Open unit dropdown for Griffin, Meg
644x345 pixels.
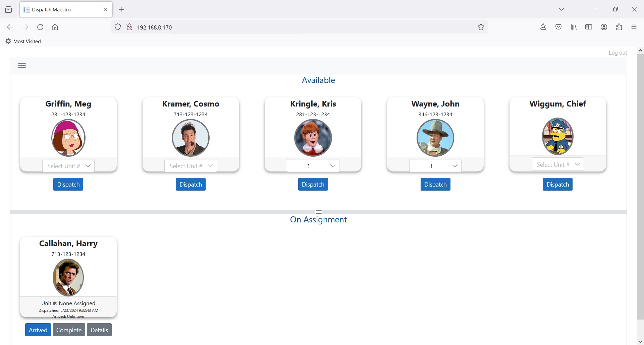coord(68,166)
